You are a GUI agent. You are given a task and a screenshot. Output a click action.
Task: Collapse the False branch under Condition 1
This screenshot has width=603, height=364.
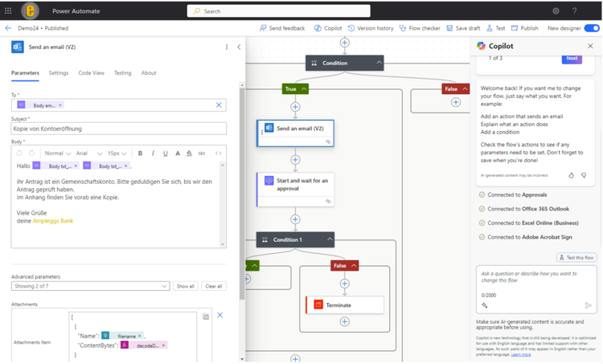coord(354,266)
